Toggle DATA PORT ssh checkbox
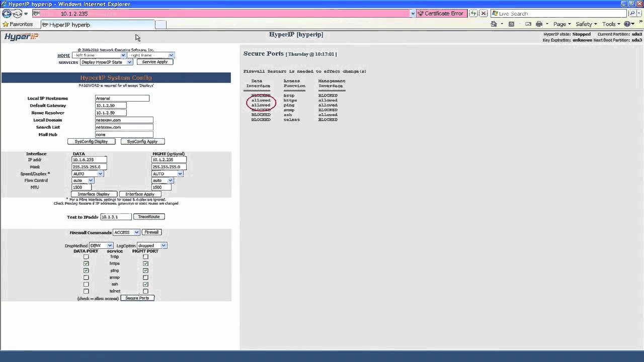 point(86,284)
